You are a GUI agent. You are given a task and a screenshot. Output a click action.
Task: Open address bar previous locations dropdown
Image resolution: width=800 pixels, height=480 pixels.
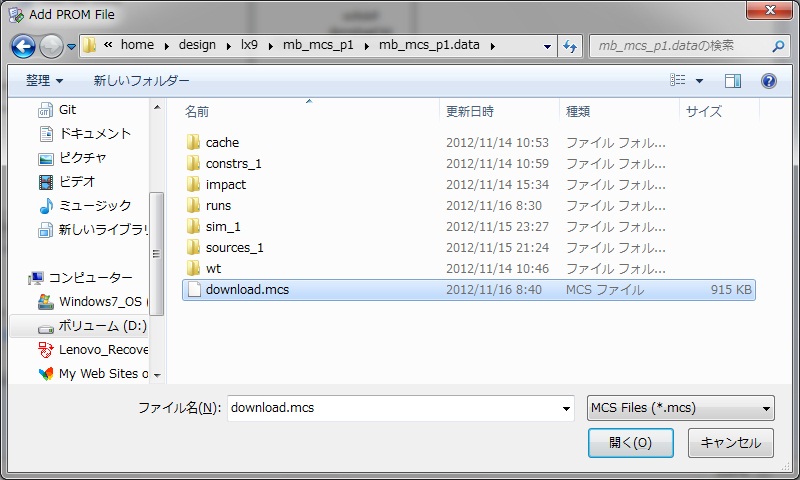tap(547, 46)
